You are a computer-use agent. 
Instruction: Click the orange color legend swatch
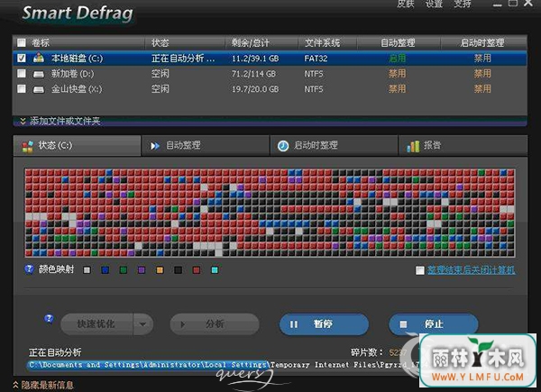point(160,270)
